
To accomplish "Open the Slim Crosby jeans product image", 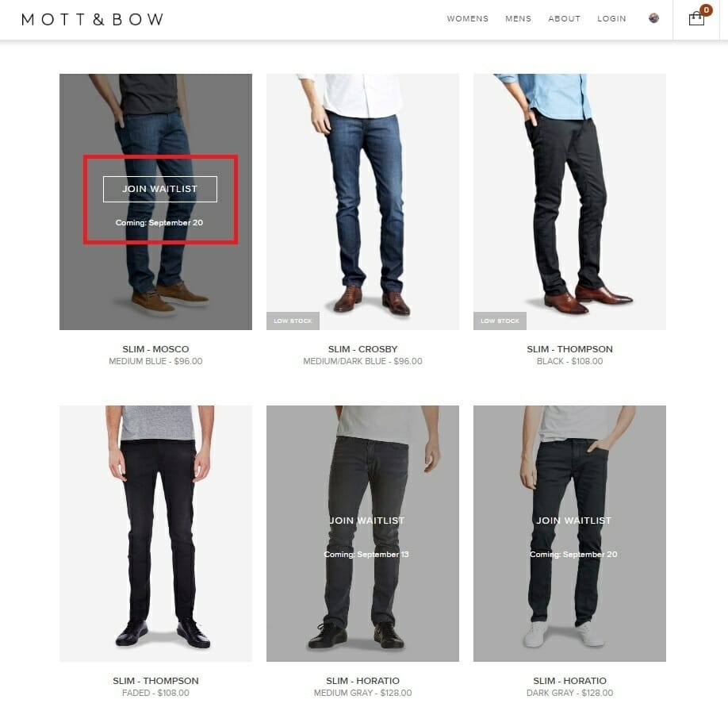I will (362, 202).
